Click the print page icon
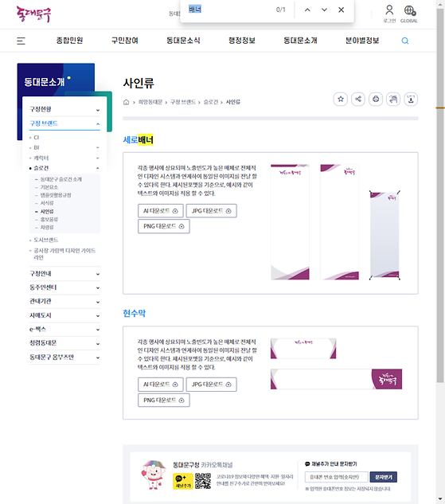Viewport: 445px width, 504px height. [376, 99]
